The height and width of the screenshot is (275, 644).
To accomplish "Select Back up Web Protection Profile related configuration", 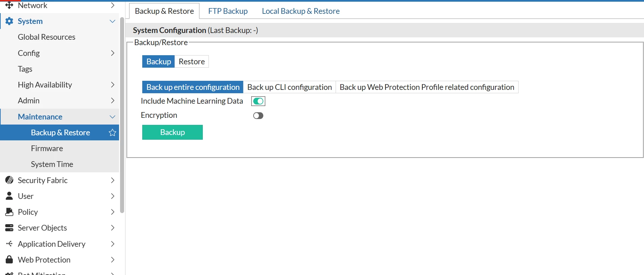I will point(427,87).
